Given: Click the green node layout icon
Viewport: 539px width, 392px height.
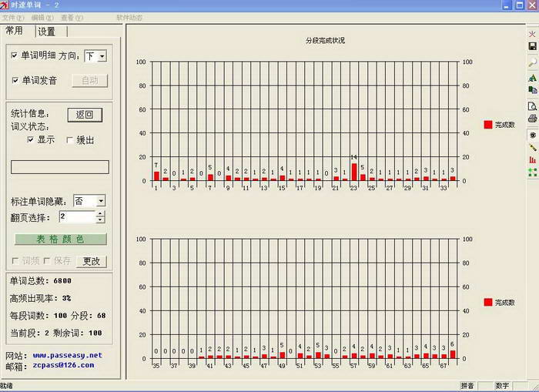Looking at the screenshot, I should click(x=532, y=172).
